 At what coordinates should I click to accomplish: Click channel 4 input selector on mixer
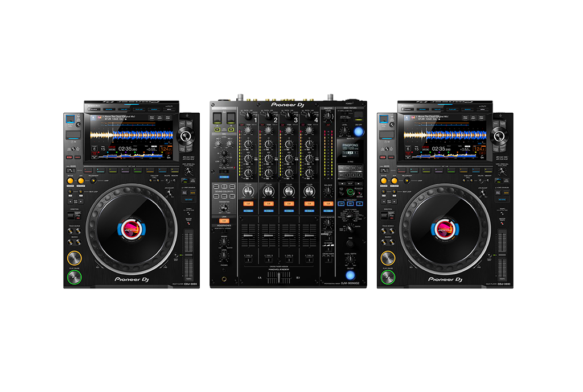(309, 115)
